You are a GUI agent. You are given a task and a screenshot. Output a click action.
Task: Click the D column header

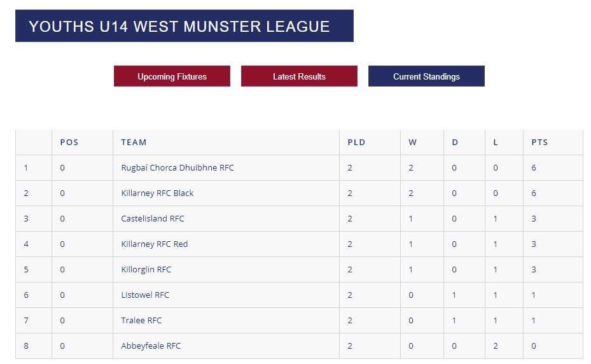click(x=455, y=142)
